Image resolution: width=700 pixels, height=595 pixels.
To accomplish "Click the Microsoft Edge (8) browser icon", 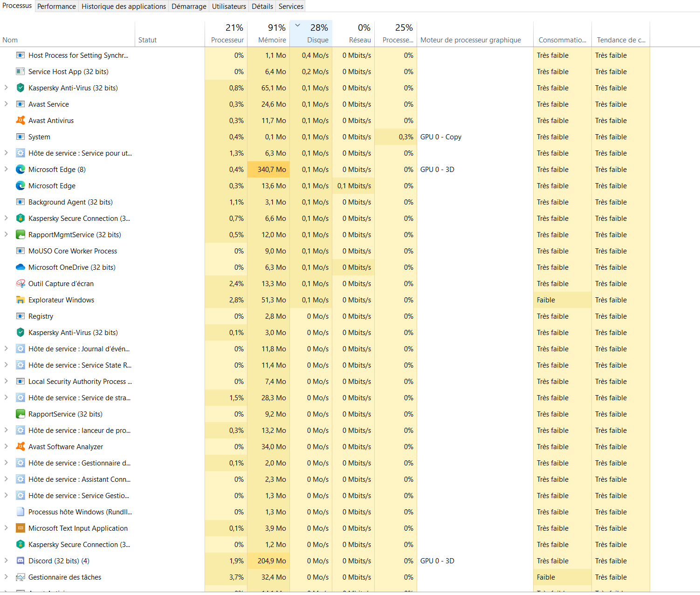I will point(21,169).
